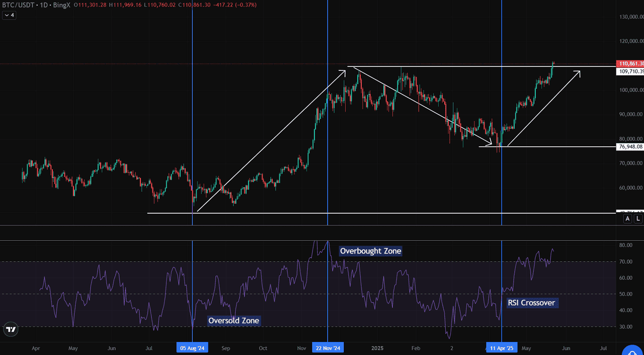Click the Oversold Zone text annotation

(234, 320)
